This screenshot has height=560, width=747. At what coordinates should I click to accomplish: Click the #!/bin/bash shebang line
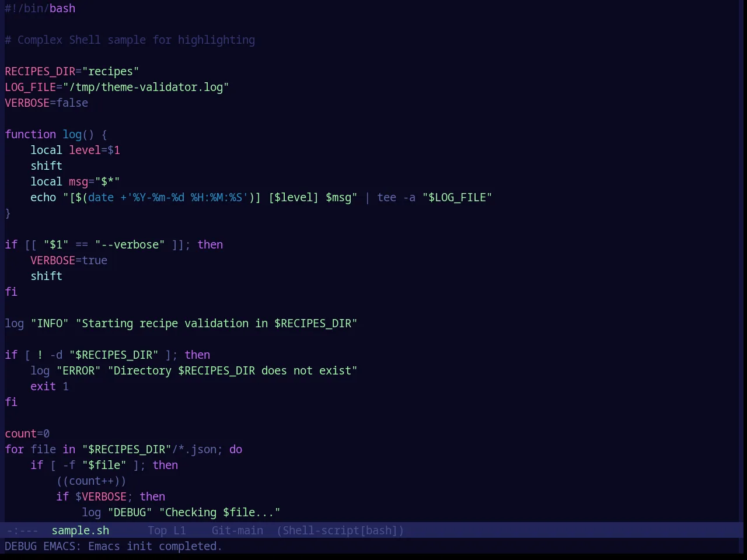pos(40,8)
